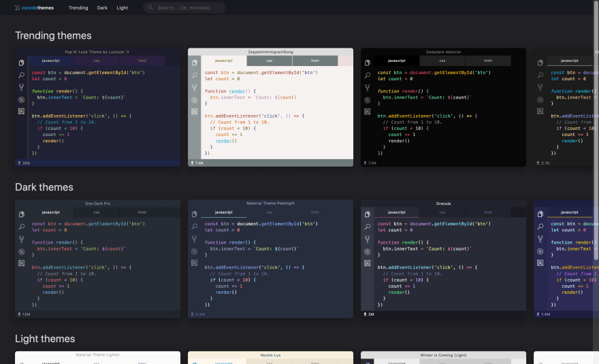The width and height of the screenshot is (599, 364).
Task: Select css tab in ZeppelinImmigrantSong preview
Action: coord(270,61)
